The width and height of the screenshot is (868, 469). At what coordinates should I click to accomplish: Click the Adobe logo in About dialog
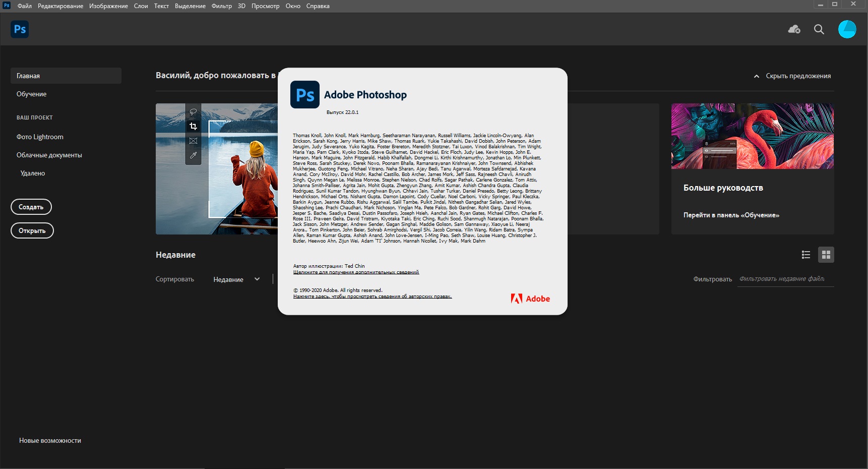coord(530,299)
